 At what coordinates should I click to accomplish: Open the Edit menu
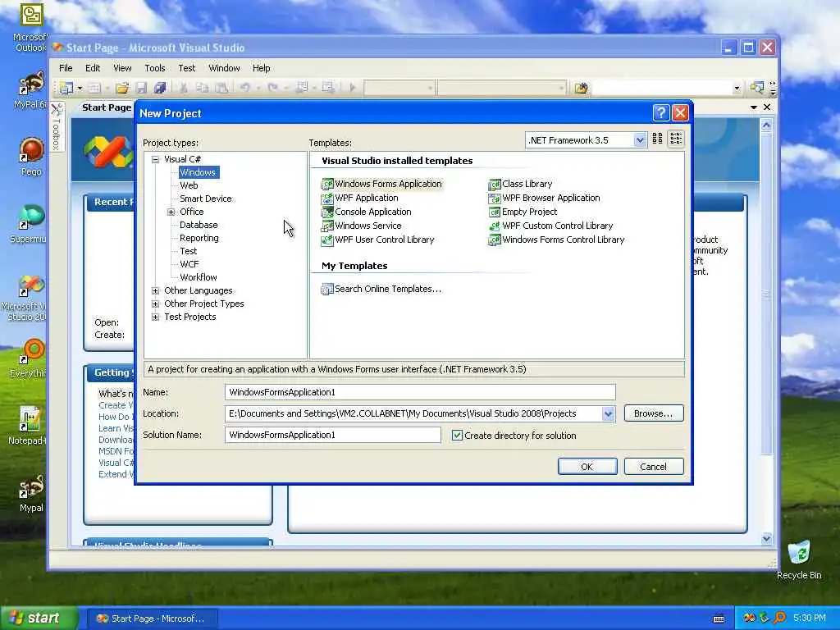(x=93, y=68)
